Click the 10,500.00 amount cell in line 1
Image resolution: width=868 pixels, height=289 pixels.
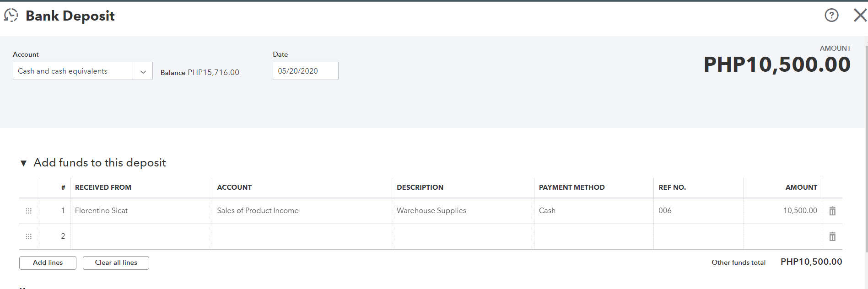800,210
